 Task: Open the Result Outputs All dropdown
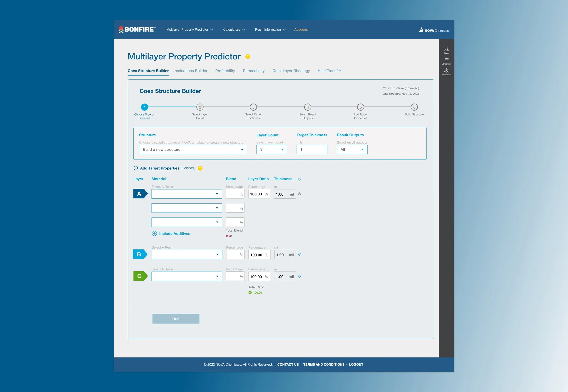coord(352,150)
